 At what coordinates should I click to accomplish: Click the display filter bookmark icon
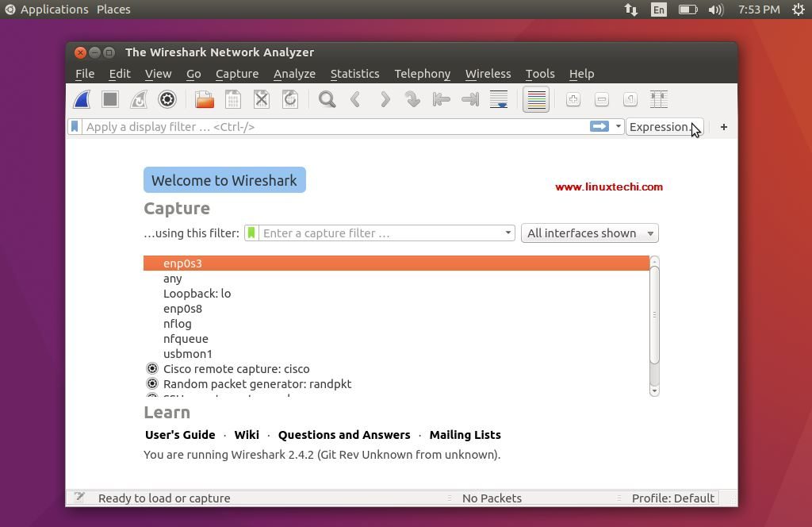pos(75,126)
